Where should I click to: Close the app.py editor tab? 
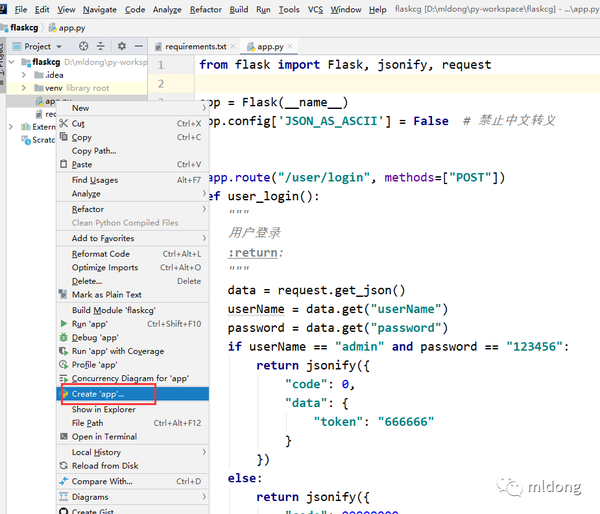point(290,46)
